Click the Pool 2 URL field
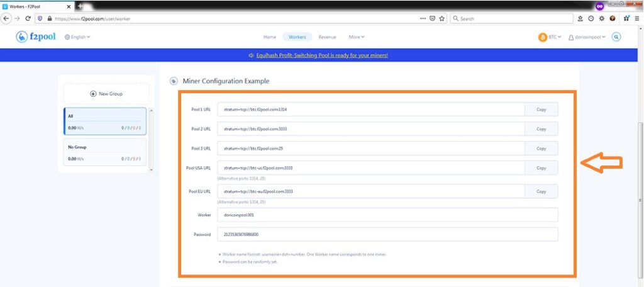Viewport: 644px width, 287px height. 371,128
